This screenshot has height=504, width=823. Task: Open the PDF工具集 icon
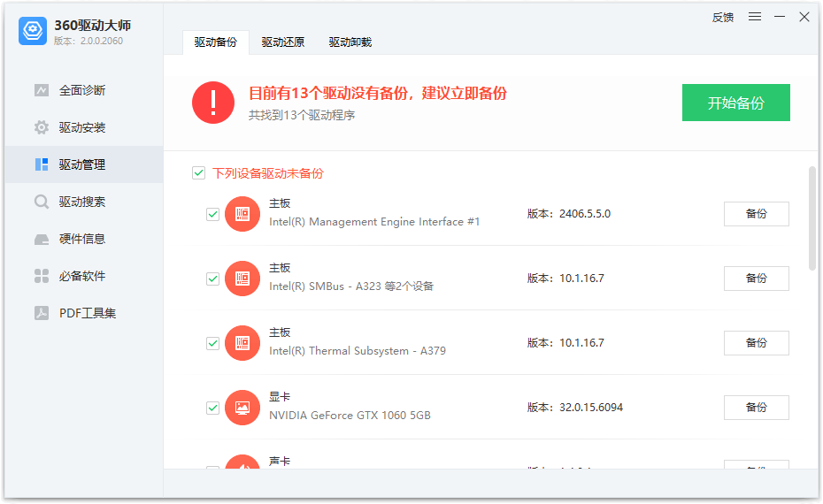coord(42,313)
